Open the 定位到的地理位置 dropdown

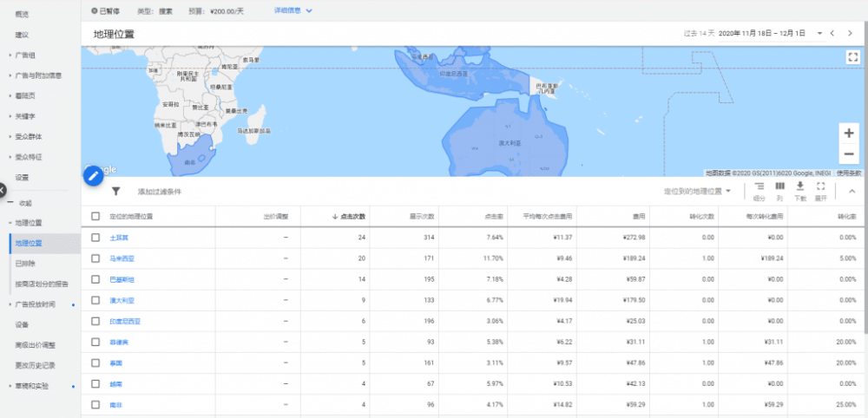coord(697,191)
